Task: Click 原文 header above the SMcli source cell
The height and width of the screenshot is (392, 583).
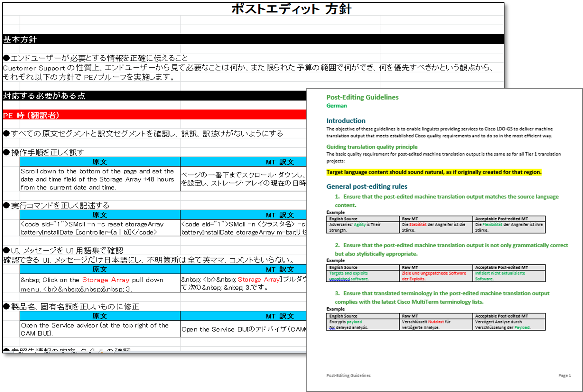Action: 100,215
